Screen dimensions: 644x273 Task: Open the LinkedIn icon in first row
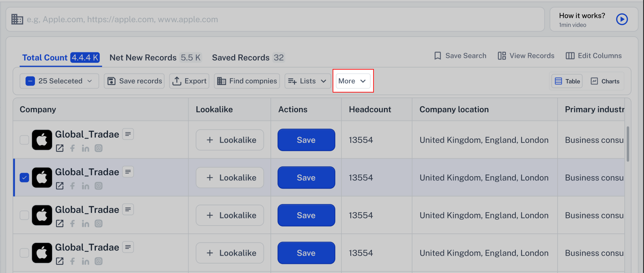tap(86, 148)
